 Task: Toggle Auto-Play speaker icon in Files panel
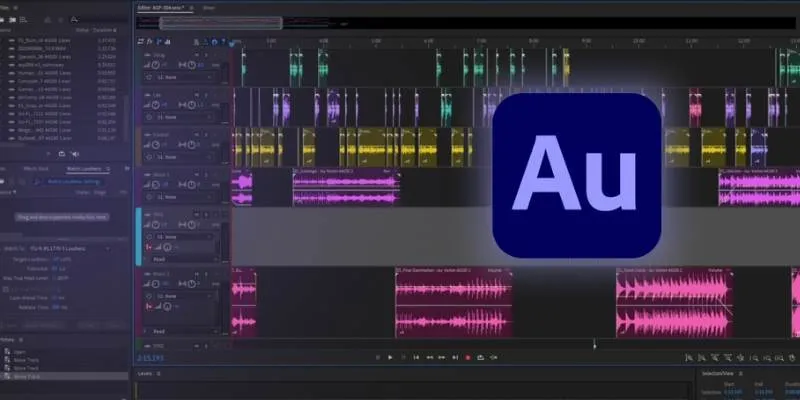pos(75,154)
